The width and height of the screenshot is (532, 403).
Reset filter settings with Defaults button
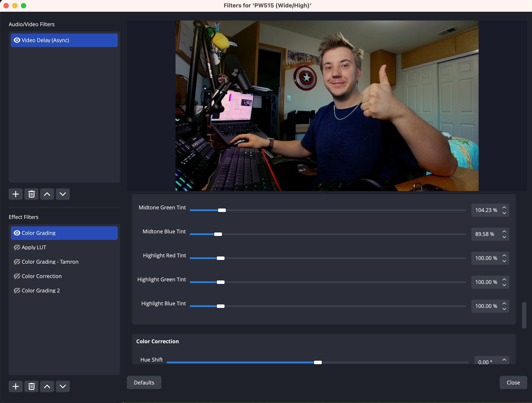(144, 383)
